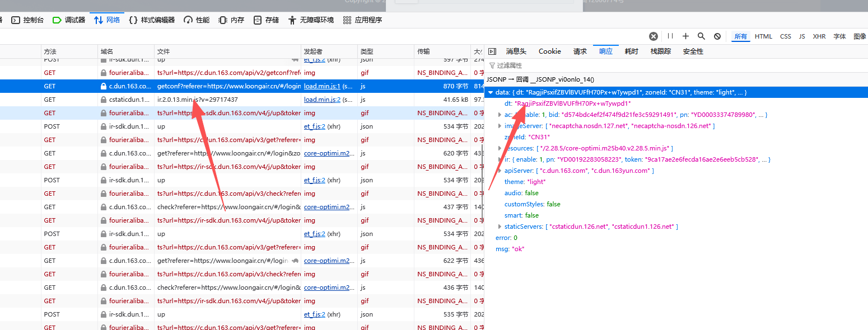Click the funnel icon in 过滤属性 box

click(492, 66)
